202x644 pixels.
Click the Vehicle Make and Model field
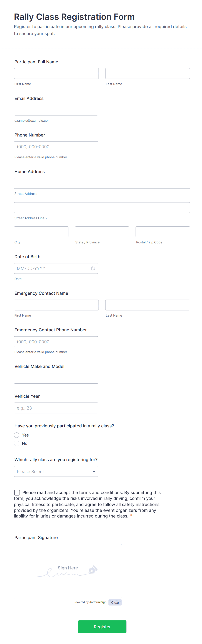point(56,378)
